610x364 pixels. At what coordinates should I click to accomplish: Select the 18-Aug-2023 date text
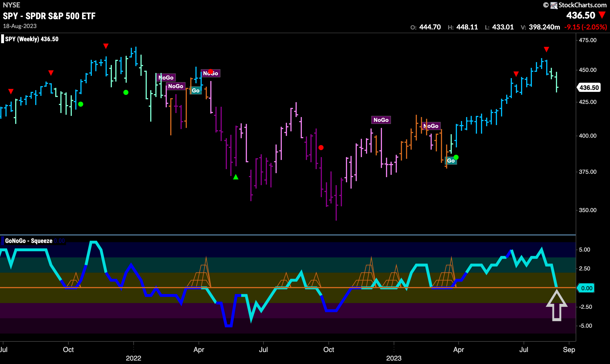tap(20, 26)
